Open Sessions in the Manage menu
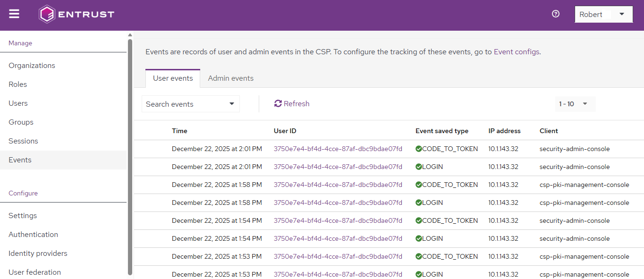Viewport: 644px width, 279px height. click(x=23, y=141)
